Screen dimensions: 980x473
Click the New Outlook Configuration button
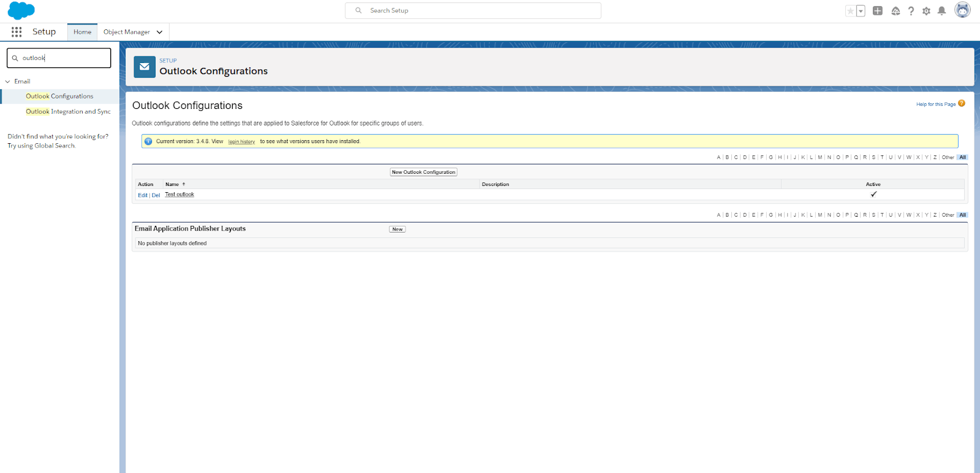424,172
